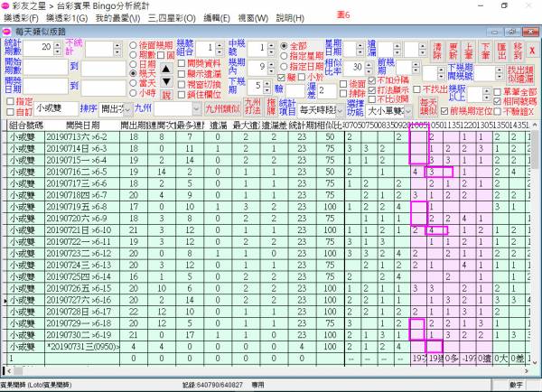Click the 上筆 previous record button
Screen dimensions: 542x392
pyautogui.click(x=470, y=49)
